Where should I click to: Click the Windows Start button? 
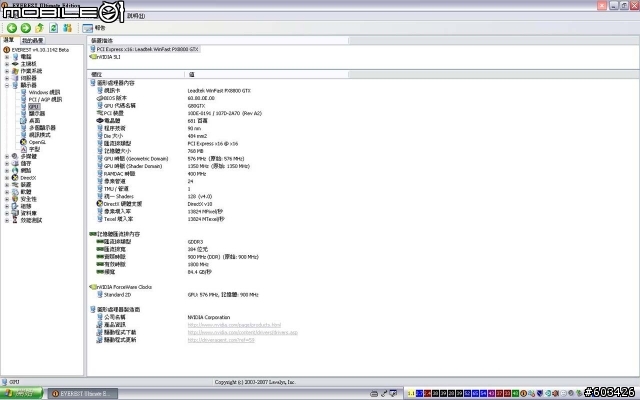pos(21,393)
